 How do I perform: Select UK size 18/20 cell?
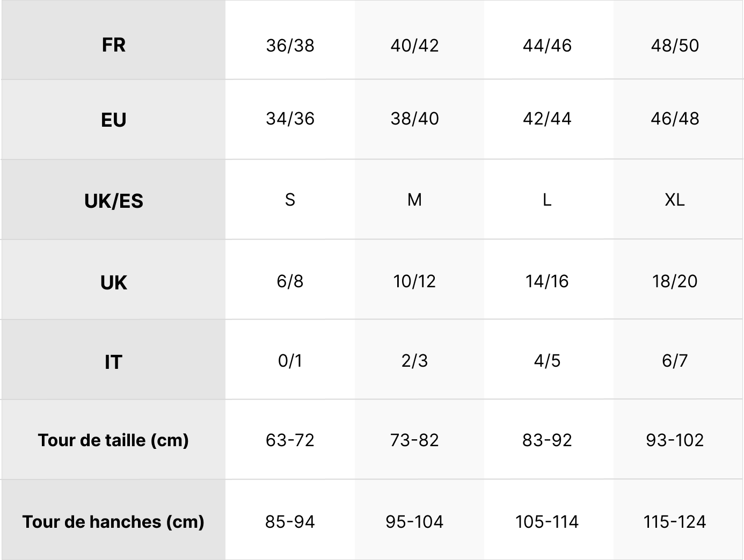(x=675, y=281)
